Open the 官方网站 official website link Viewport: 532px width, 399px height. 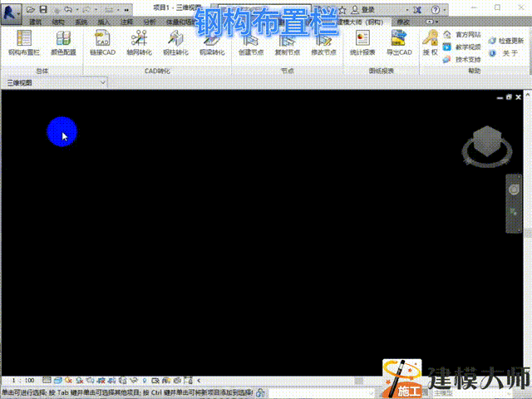[x=467, y=35]
